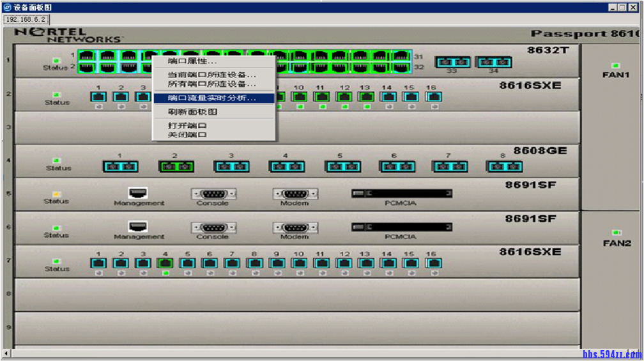The image size is (644, 361).
Task: Click the FAN2 indicator LED
Action: click(x=616, y=233)
